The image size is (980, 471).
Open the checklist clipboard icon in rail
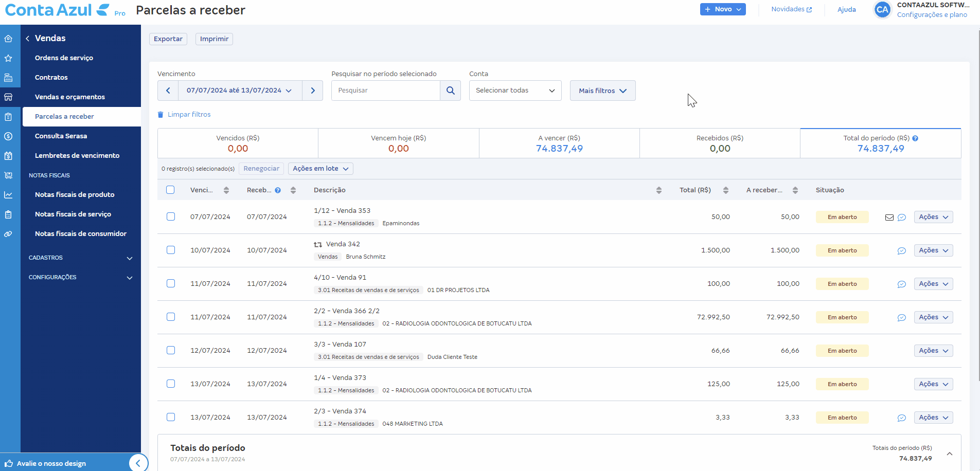8,214
